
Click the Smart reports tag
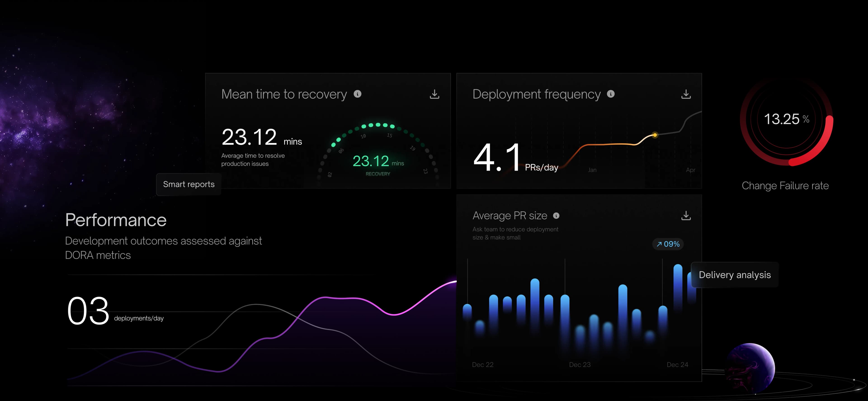pyautogui.click(x=189, y=184)
